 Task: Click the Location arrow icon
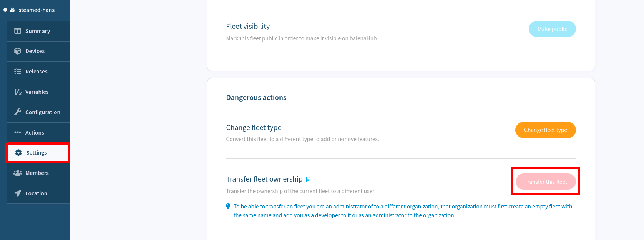pyautogui.click(x=18, y=193)
